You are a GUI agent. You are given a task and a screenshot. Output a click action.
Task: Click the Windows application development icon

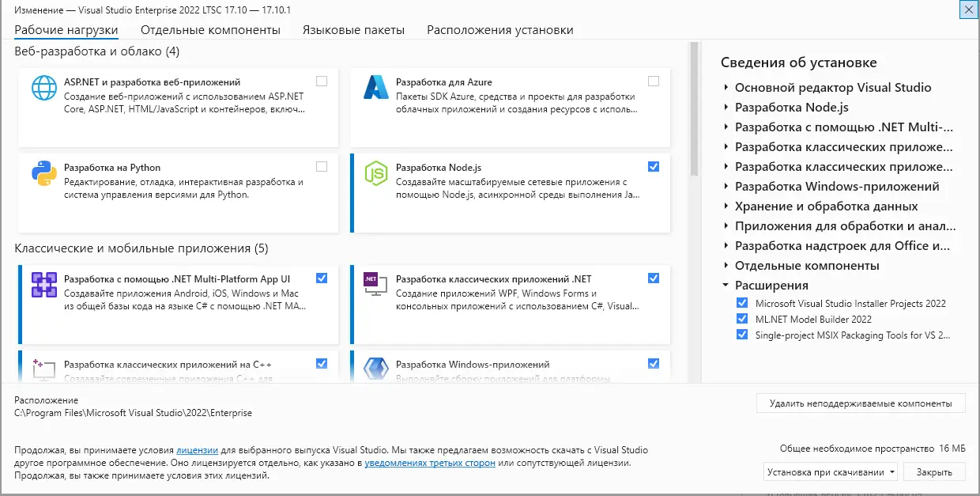(375, 369)
